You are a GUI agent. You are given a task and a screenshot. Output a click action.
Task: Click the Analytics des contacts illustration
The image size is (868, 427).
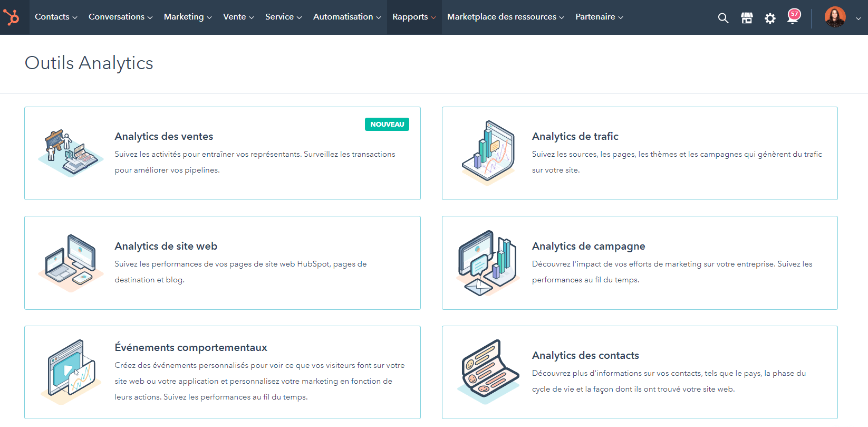tap(488, 372)
